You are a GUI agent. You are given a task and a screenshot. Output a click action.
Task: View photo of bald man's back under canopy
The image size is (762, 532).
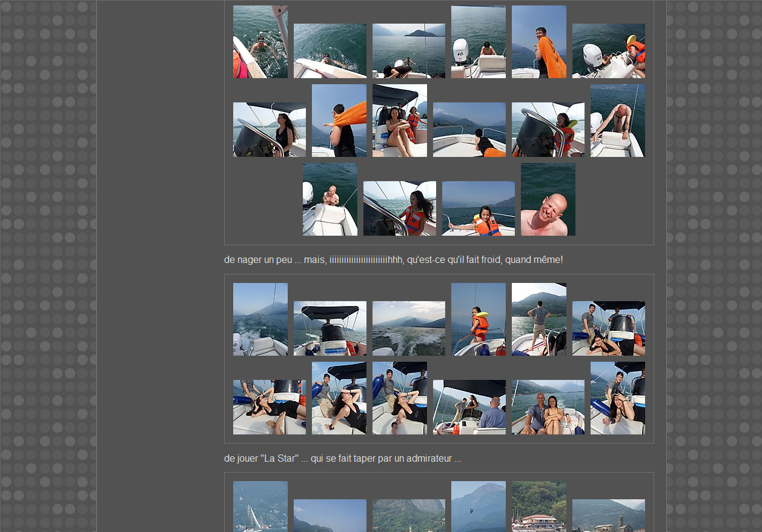point(469,407)
